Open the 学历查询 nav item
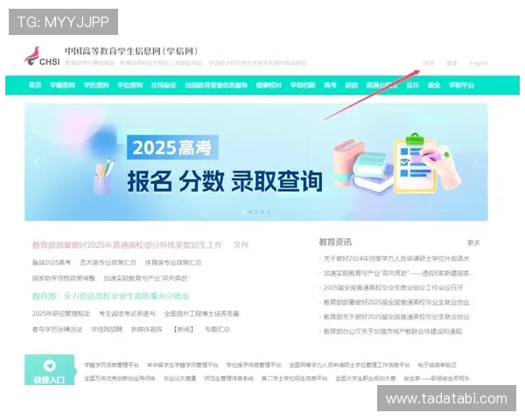The height and width of the screenshot is (420, 525). click(96, 85)
